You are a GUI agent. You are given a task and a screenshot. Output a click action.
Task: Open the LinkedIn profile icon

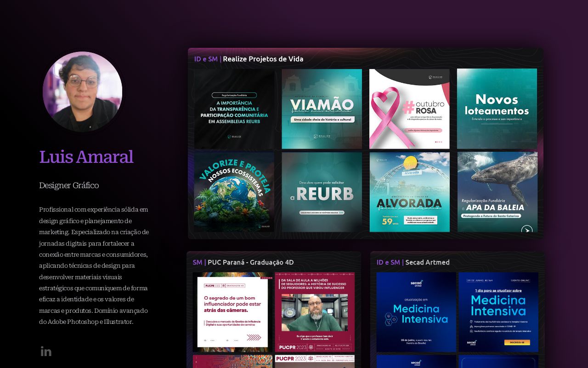point(46,351)
